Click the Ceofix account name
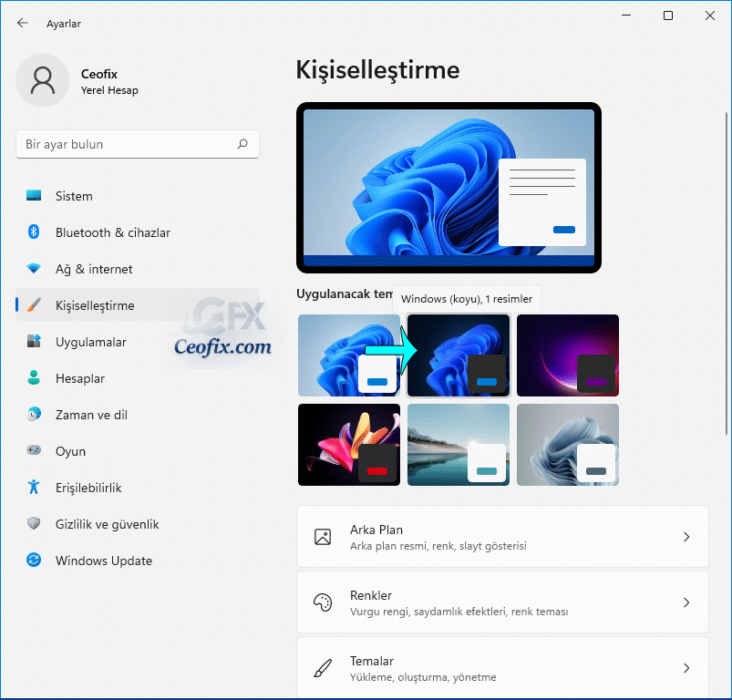 pyautogui.click(x=99, y=74)
